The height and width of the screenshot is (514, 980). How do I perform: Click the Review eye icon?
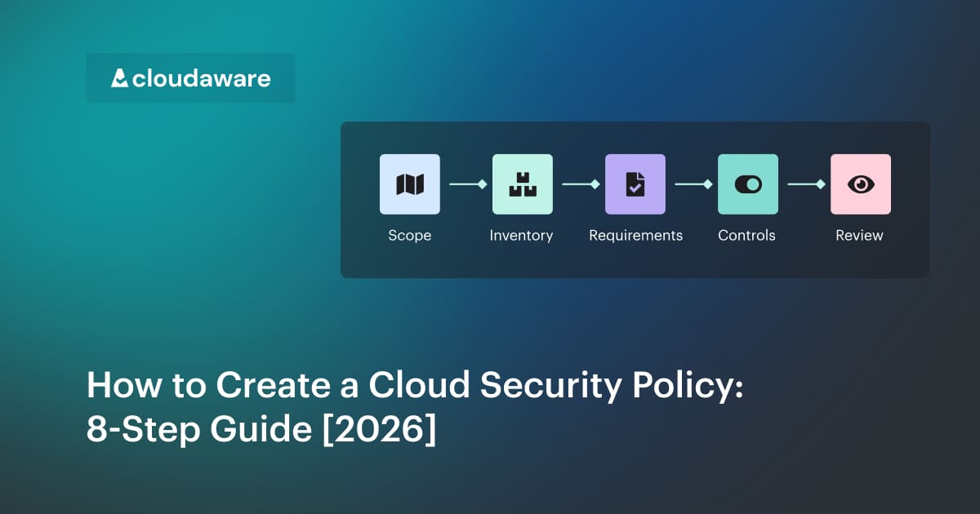(x=861, y=184)
